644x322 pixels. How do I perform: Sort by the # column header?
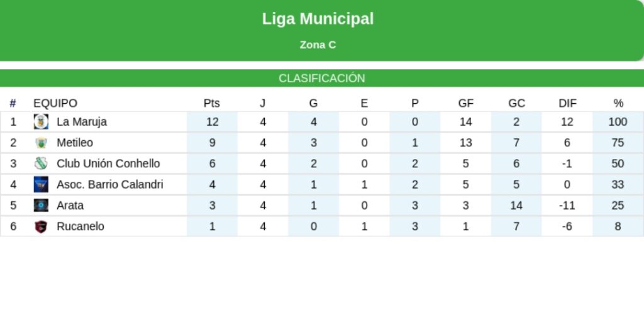tap(13, 103)
